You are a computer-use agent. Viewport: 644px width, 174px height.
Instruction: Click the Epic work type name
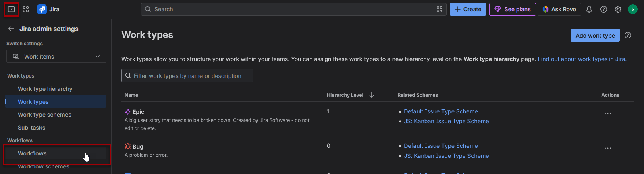pyautogui.click(x=138, y=112)
